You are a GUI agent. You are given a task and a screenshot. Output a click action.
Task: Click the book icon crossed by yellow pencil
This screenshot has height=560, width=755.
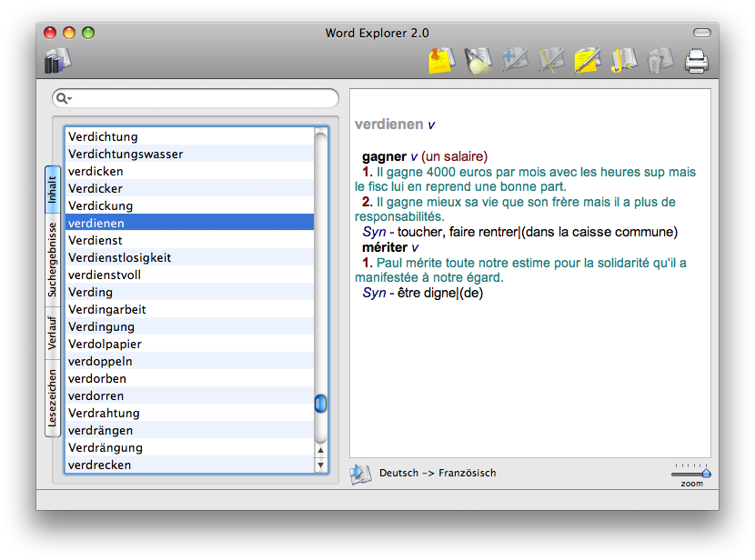coord(552,61)
